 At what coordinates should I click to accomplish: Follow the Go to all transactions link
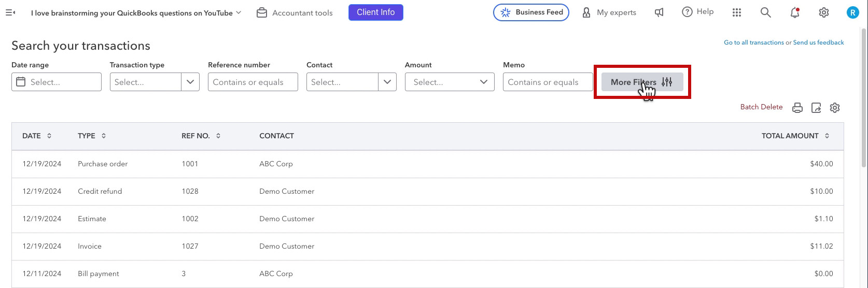pos(753,42)
